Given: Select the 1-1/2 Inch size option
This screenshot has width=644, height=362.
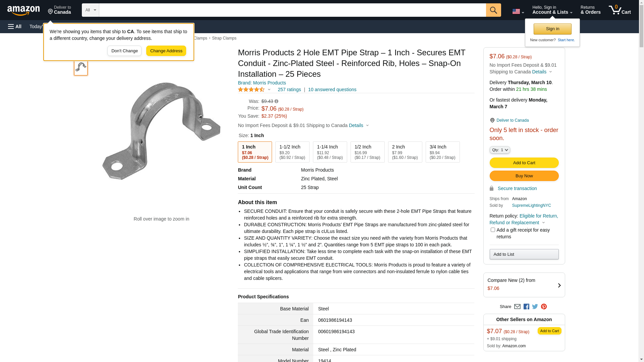Looking at the screenshot, I should (292, 152).
